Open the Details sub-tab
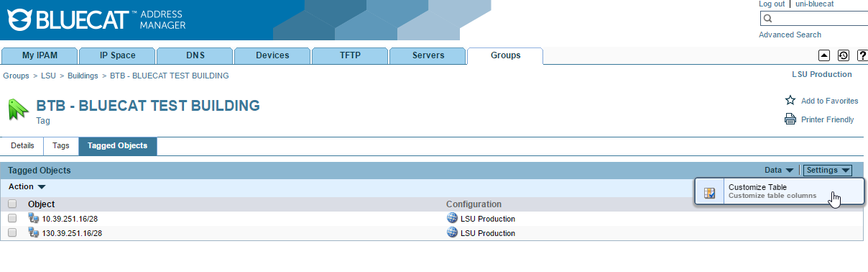 click(22, 146)
